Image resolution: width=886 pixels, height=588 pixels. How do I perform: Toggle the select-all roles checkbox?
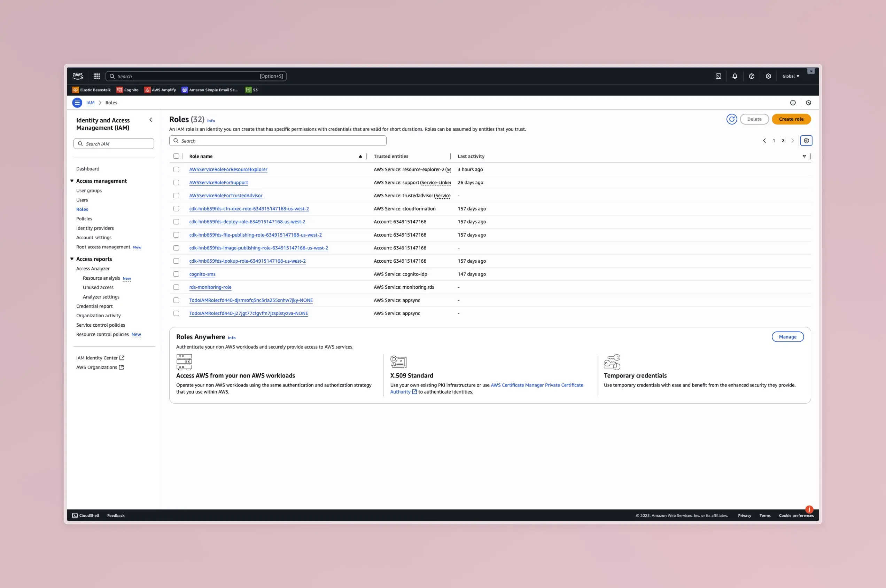(176, 156)
